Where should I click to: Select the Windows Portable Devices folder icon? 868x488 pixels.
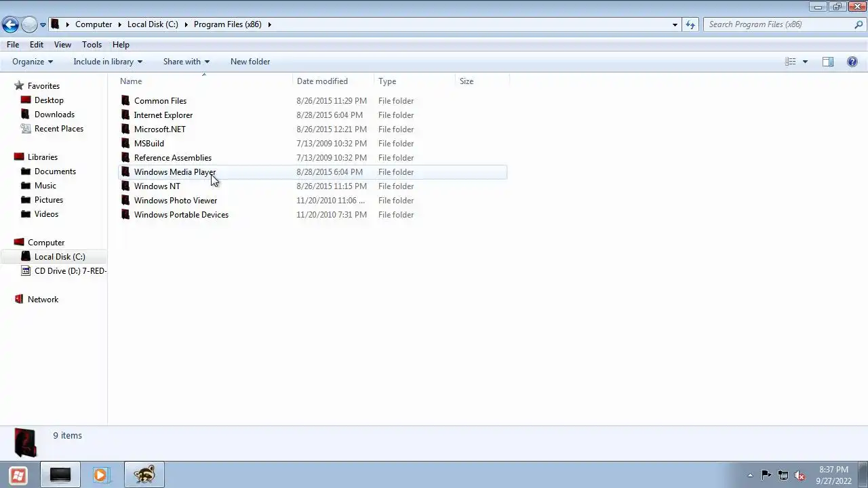click(125, 215)
